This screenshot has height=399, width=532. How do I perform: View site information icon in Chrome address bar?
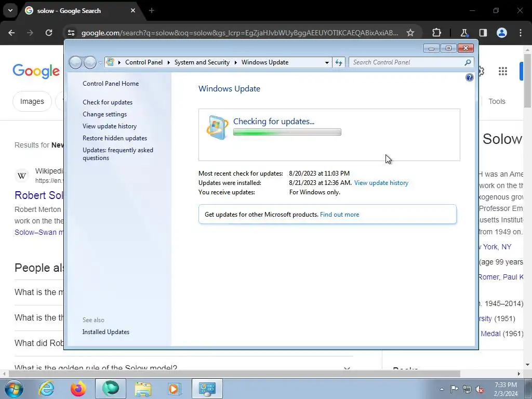click(71, 33)
